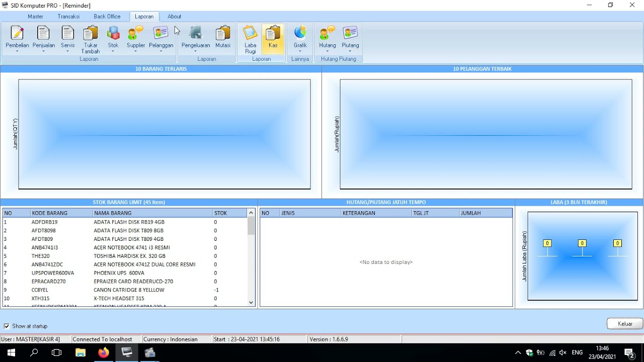Open Task View on the taskbar

pyautogui.click(x=57, y=353)
